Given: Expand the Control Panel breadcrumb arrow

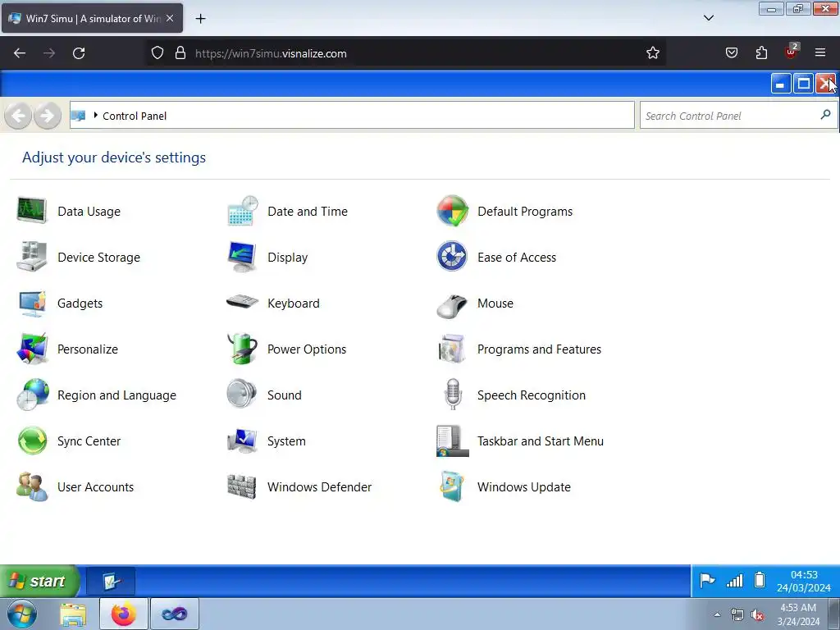Looking at the screenshot, I should 95,115.
